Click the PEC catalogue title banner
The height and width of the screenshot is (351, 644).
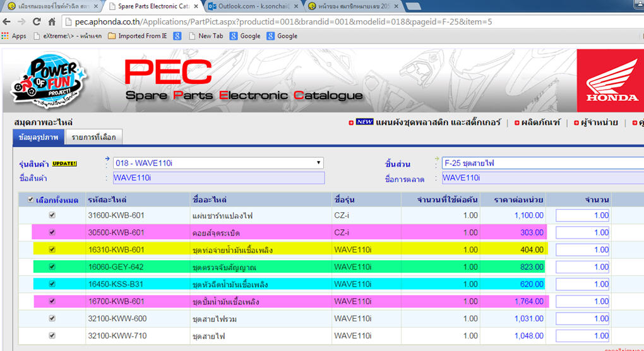click(244, 80)
